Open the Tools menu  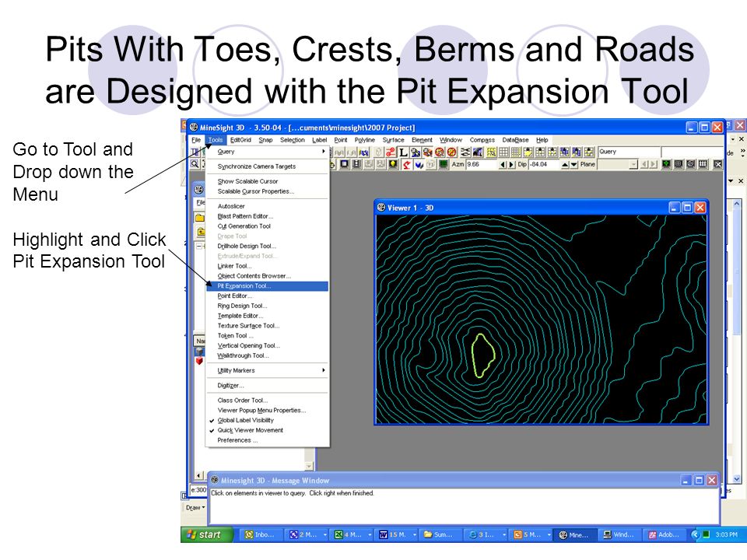coord(216,140)
